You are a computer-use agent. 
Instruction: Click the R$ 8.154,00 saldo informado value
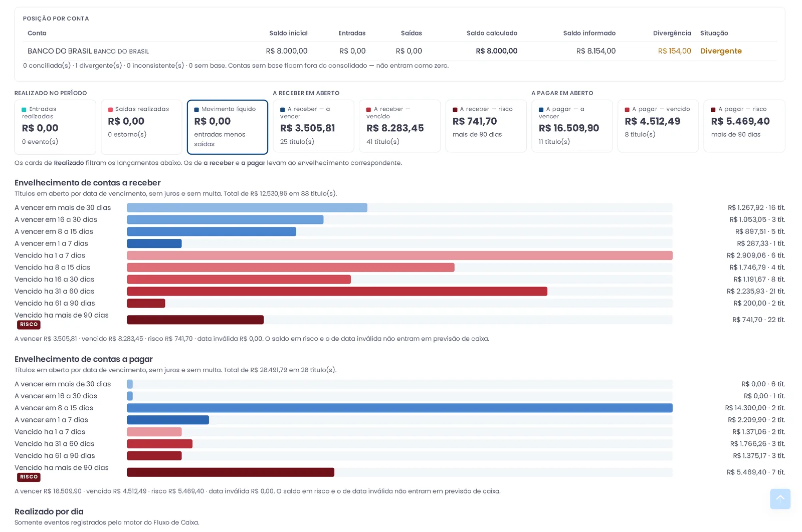coord(595,51)
